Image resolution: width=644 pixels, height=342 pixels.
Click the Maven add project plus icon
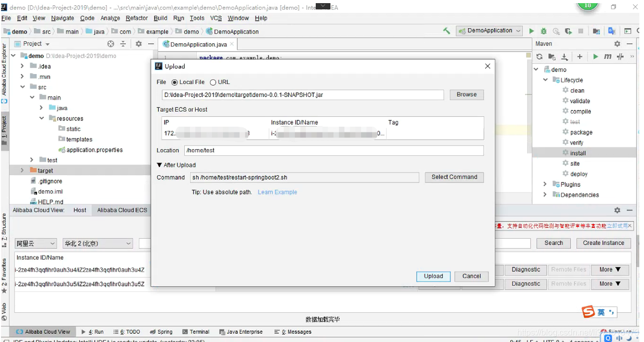[579, 56]
